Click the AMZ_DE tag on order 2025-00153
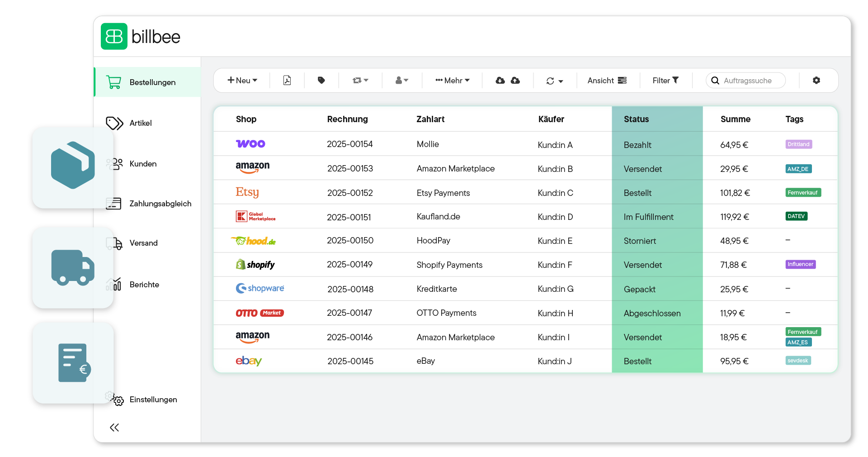The image size is (868, 457). click(798, 169)
